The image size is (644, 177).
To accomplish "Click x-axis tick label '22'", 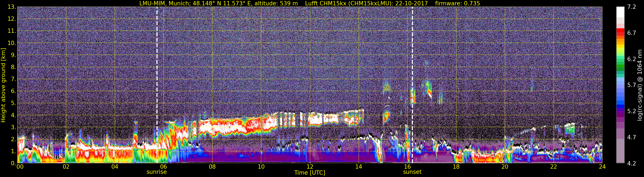I will pos(554,167).
